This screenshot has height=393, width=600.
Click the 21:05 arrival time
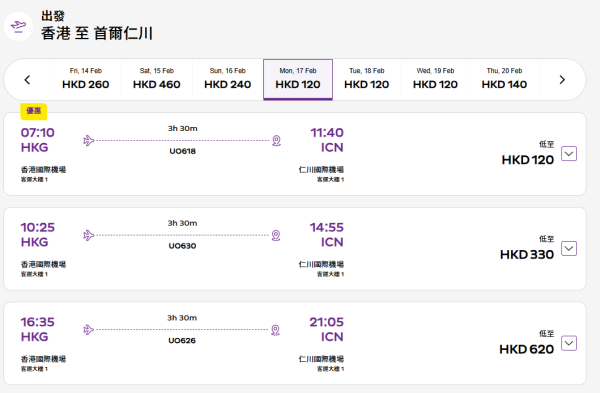[326, 322]
